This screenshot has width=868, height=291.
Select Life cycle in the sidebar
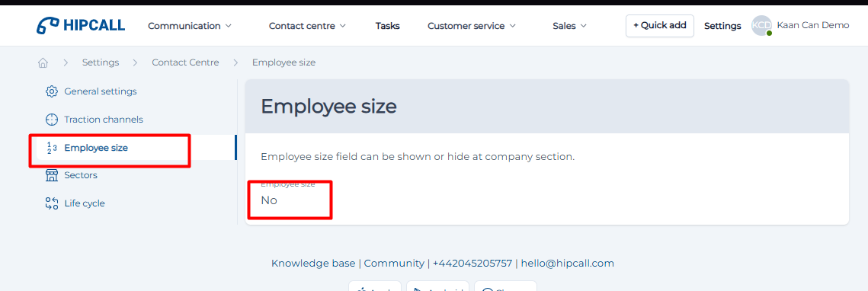pyautogui.click(x=84, y=203)
